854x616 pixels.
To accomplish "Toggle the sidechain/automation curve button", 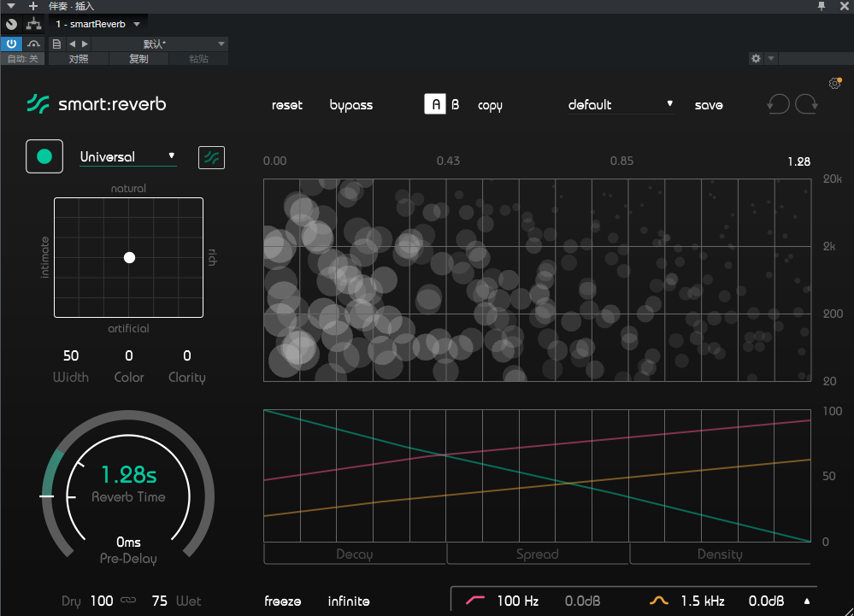I will [34, 44].
